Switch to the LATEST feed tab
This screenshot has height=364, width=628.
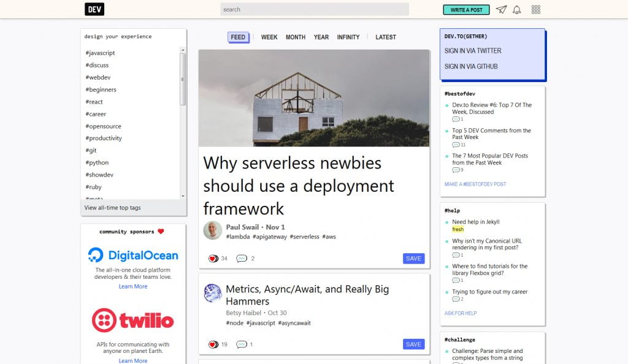(x=386, y=37)
